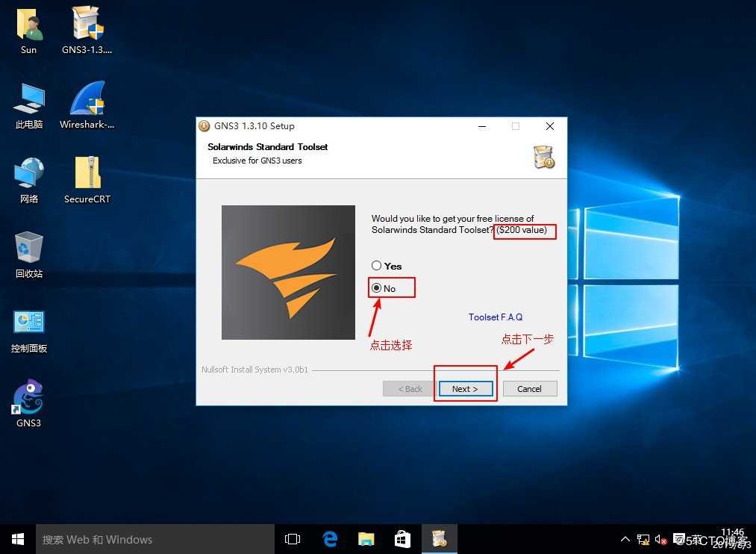Click the Solarwinds logo image
Image resolution: width=756 pixels, height=554 pixels.
(288, 273)
